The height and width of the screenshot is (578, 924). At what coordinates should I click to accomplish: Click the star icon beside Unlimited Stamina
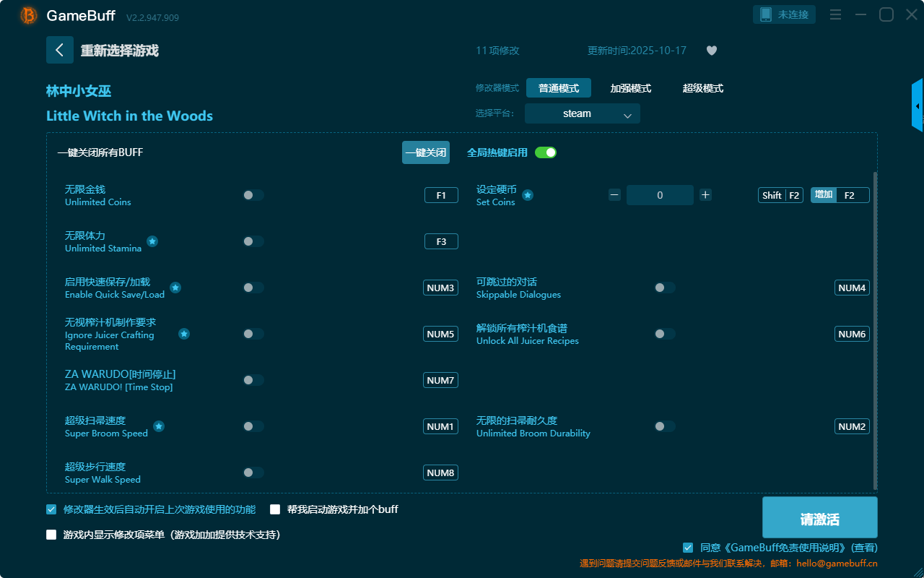pos(152,241)
